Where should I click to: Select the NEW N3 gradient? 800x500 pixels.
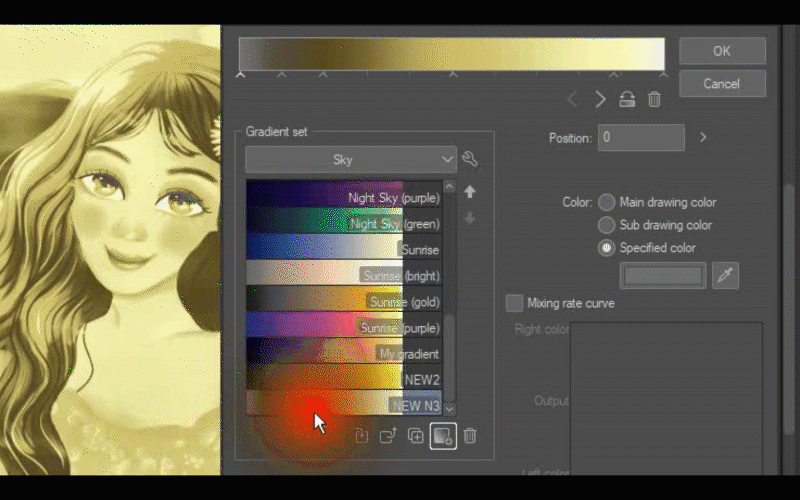344,403
